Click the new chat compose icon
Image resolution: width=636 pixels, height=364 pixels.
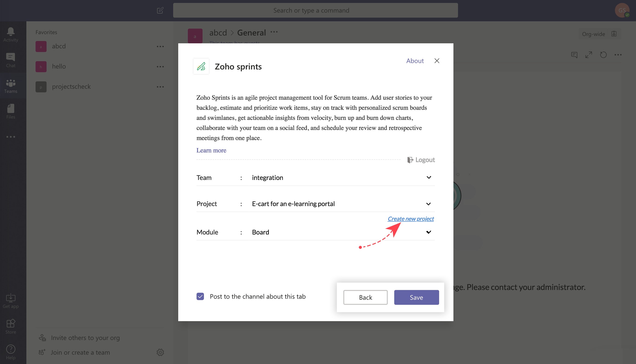[160, 10]
